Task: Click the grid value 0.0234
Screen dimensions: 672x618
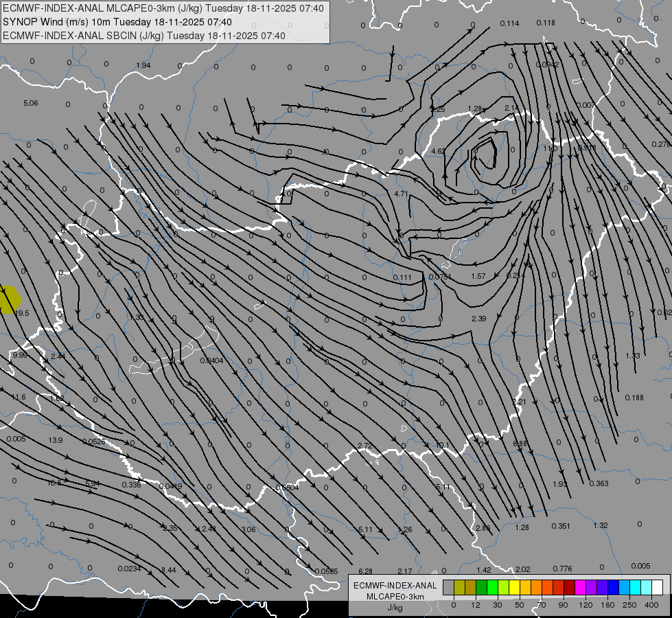Action: [x=130, y=569]
